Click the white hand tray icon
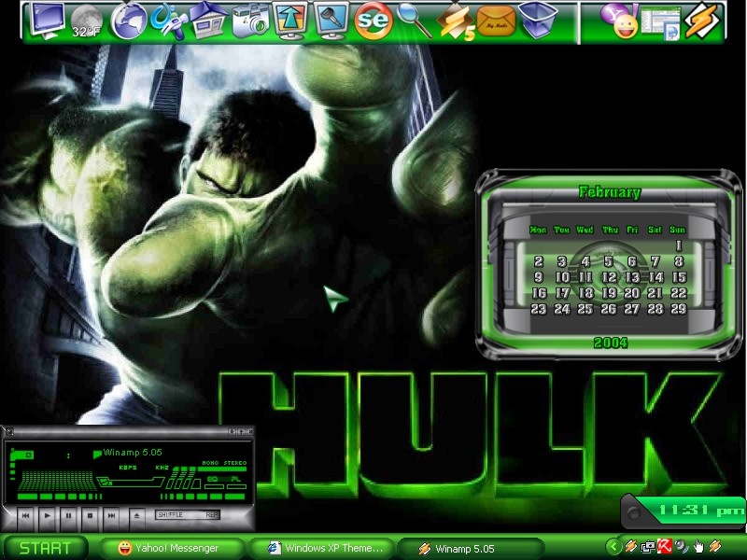 point(698,546)
